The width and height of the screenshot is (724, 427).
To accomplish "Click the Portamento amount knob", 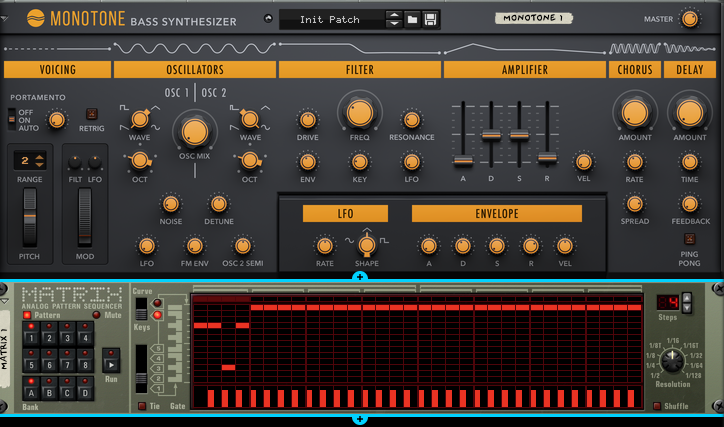I will 57,120.
